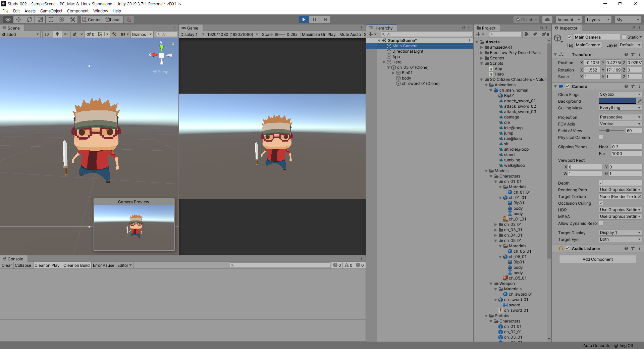
Task: Switch to the Console tab
Action: pyautogui.click(x=13, y=259)
